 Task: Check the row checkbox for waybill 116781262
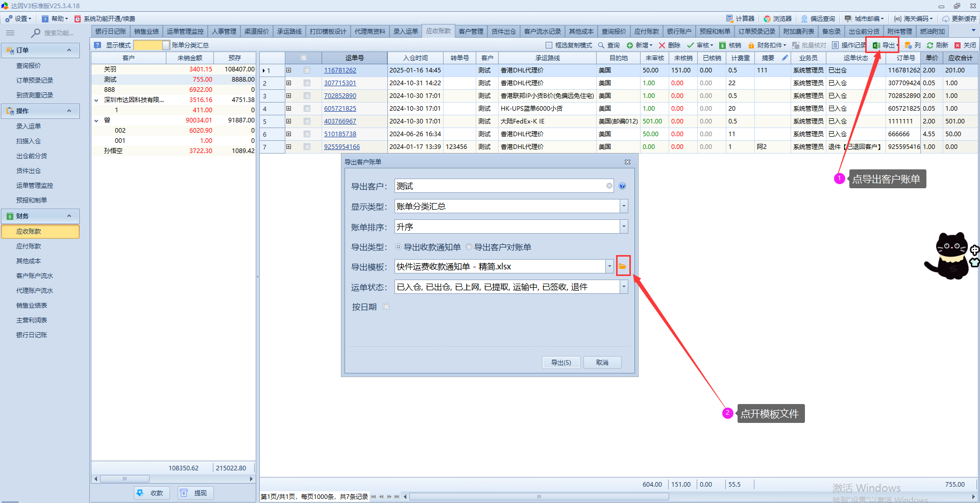[x=307, y=70]
